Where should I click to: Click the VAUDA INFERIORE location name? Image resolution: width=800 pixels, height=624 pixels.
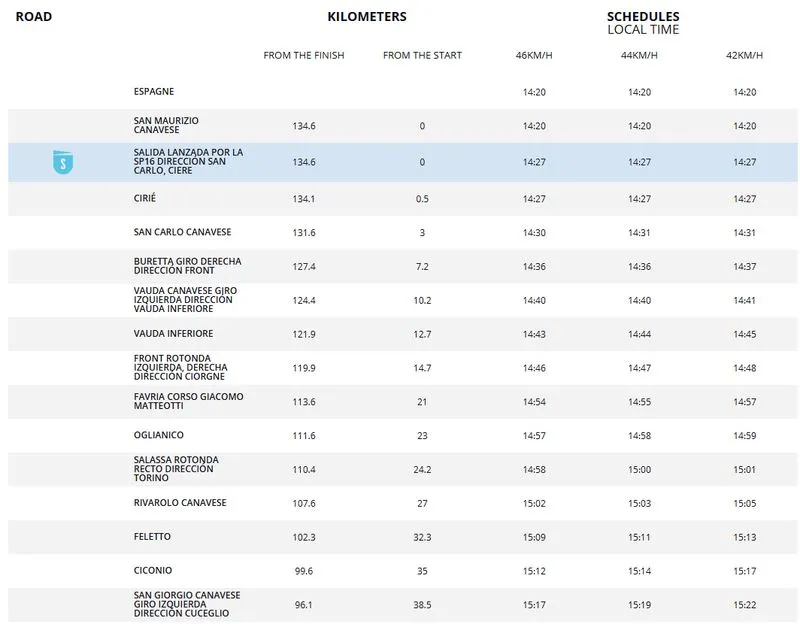coord(173,334)
